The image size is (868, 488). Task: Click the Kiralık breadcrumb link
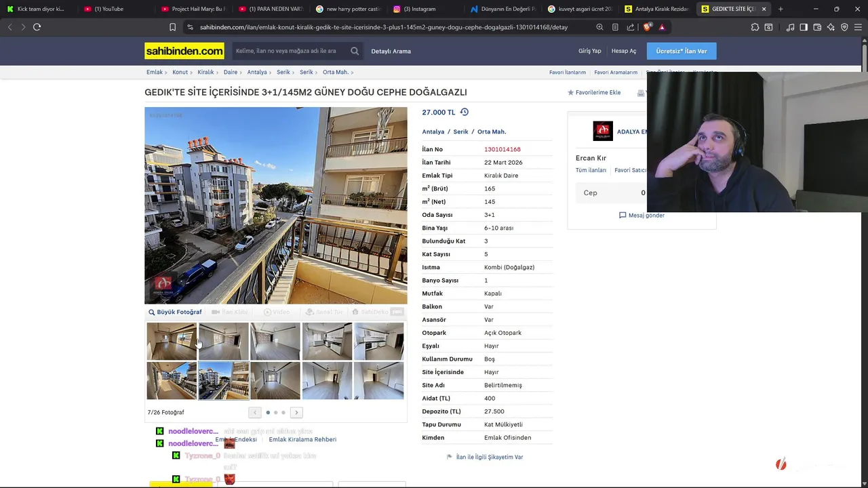pyautogui.click(x=205, y=72)
